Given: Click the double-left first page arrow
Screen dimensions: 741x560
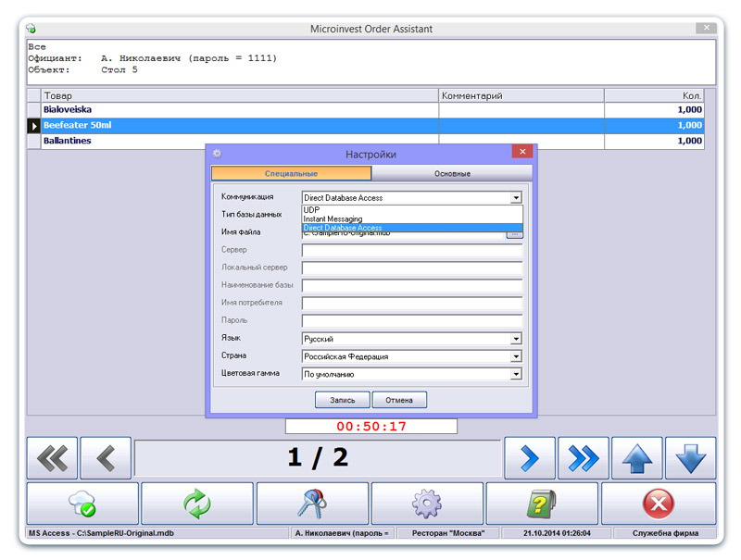Looking at the screenshot, I should point(52,458).
